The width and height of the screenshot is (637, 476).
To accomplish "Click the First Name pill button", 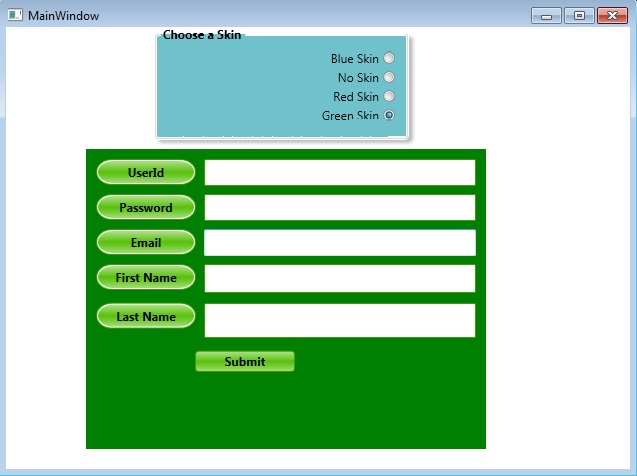I will tap(146, 277).
